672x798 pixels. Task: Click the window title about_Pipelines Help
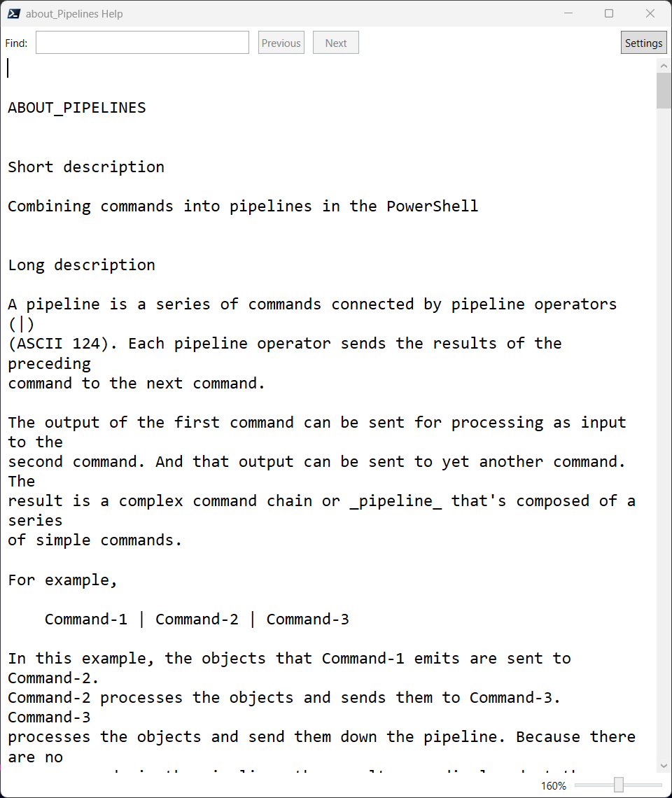click(74, 14)
